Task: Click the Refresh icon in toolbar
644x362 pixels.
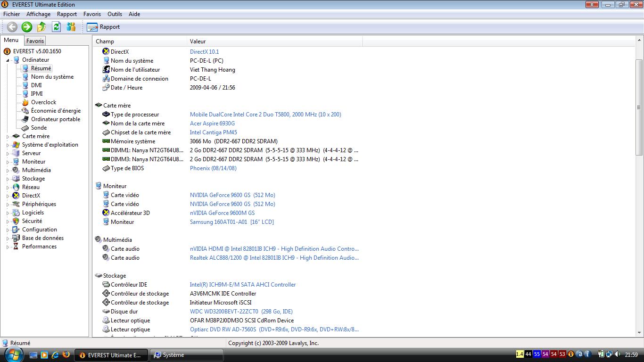Action: [x=57, y=27]
